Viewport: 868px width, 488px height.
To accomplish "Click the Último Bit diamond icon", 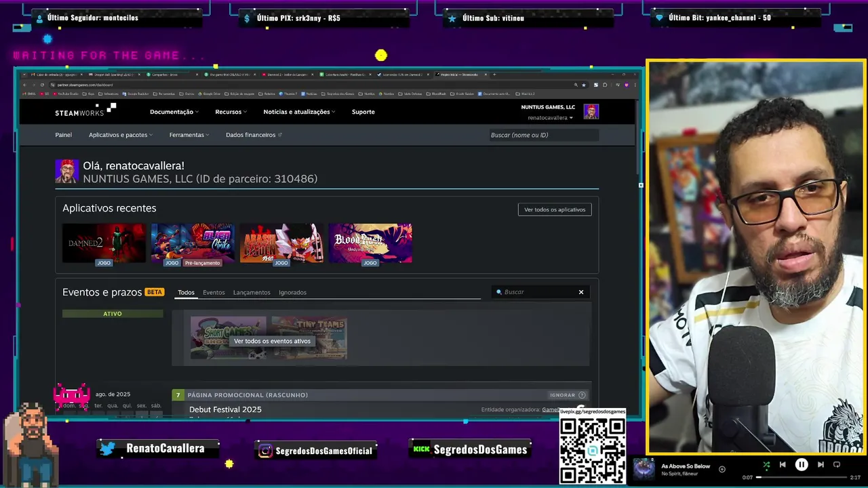I will (x=659, y=18).
